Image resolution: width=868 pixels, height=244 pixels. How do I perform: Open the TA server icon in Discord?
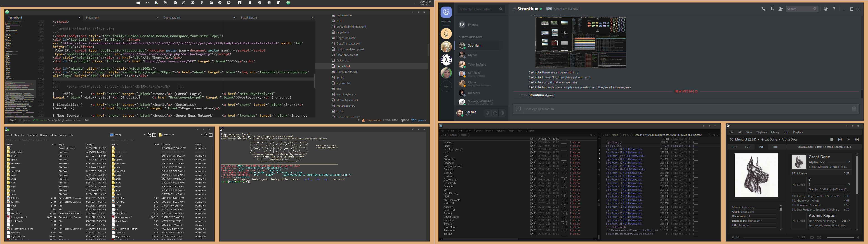446,47
